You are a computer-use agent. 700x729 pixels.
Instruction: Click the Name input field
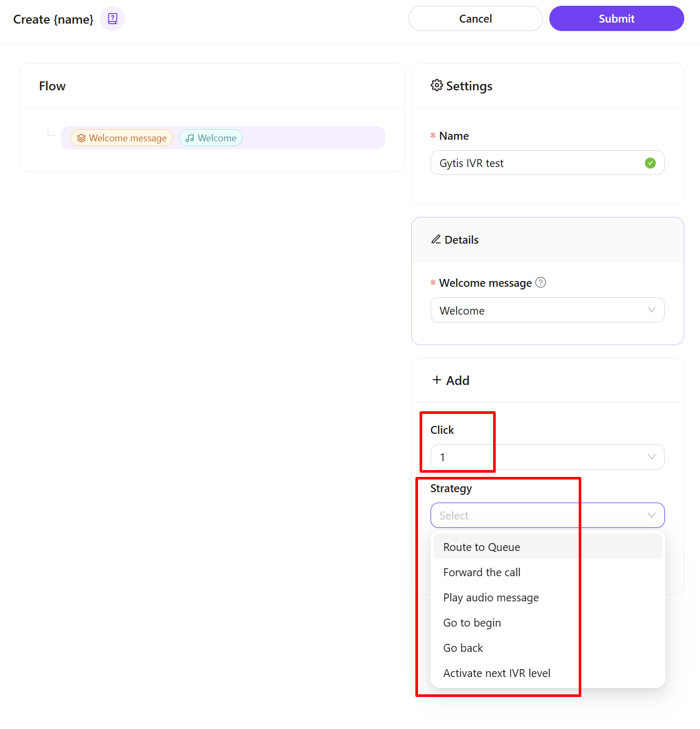(x=536, y=163)
